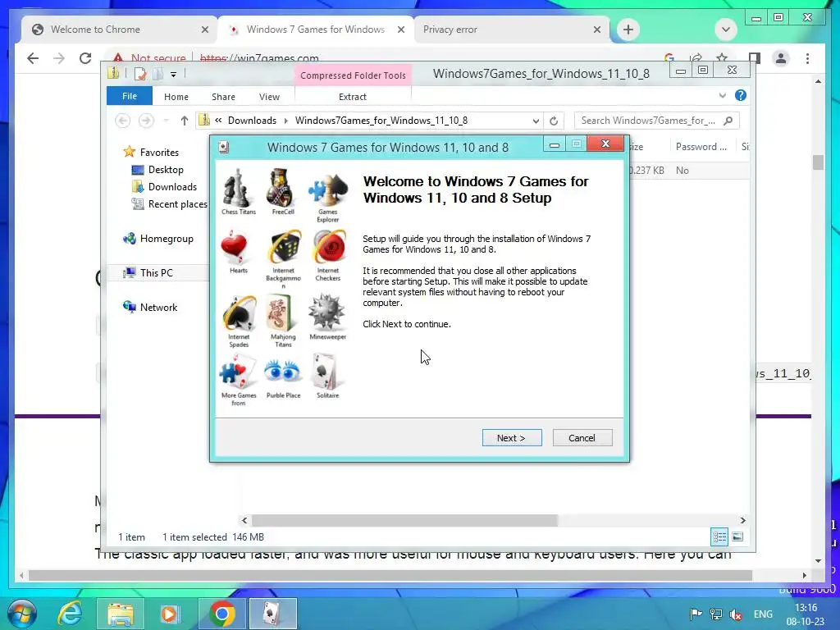
Task: Click the Explorer search magnifier icon
Action: tap(728, 121)
